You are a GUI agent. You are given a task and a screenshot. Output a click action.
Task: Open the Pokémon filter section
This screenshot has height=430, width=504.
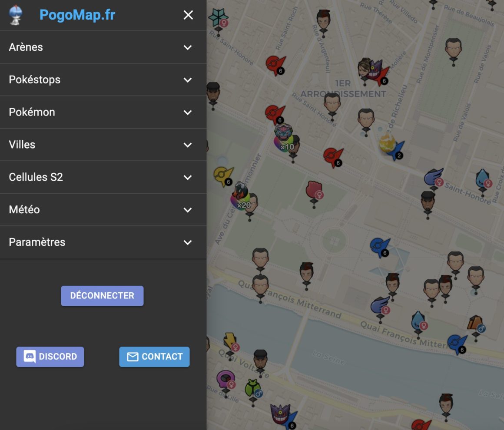[103, 112]
